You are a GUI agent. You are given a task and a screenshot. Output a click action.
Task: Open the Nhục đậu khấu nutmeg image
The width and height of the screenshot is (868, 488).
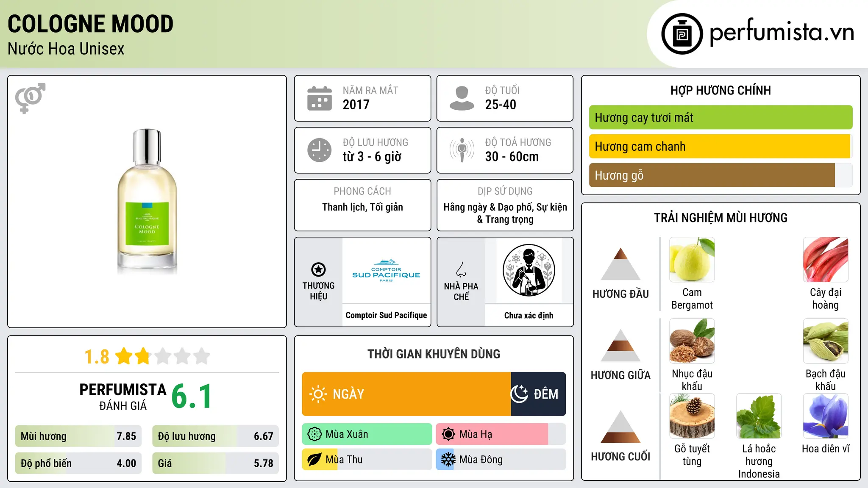692,341
